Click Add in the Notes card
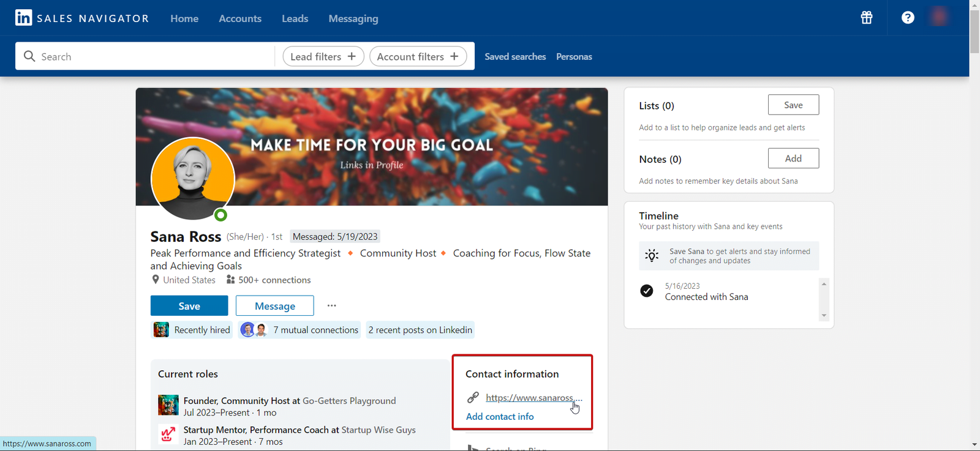The image size is (980, 451). pos(793,158)
